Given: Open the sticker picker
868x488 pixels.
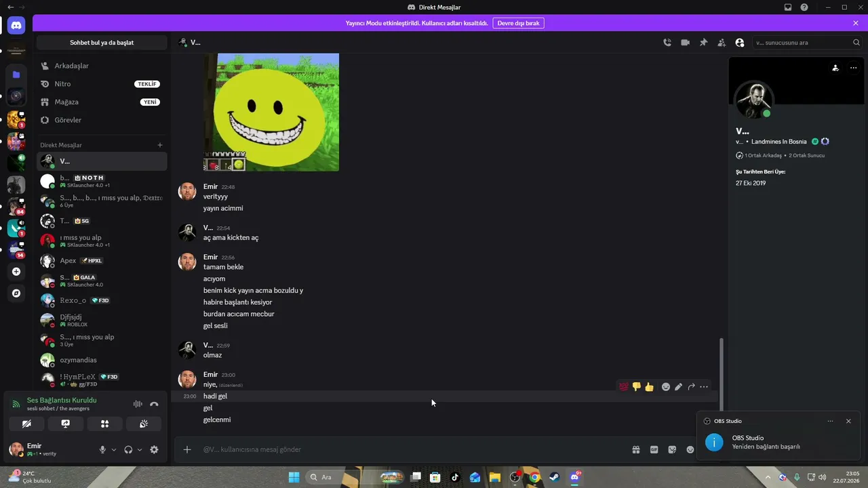Looking at the screenshot, I should click(x=672, y=449).
